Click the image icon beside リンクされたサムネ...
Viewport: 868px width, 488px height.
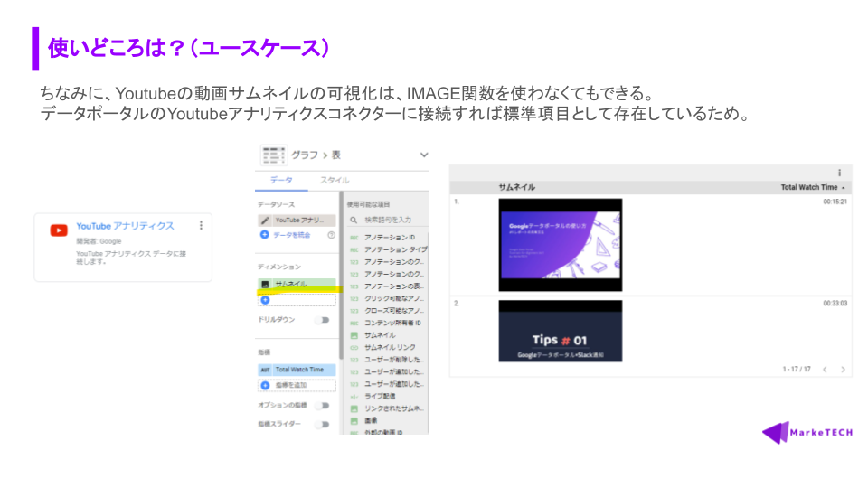pyautogui.click(x=354, y=408)
